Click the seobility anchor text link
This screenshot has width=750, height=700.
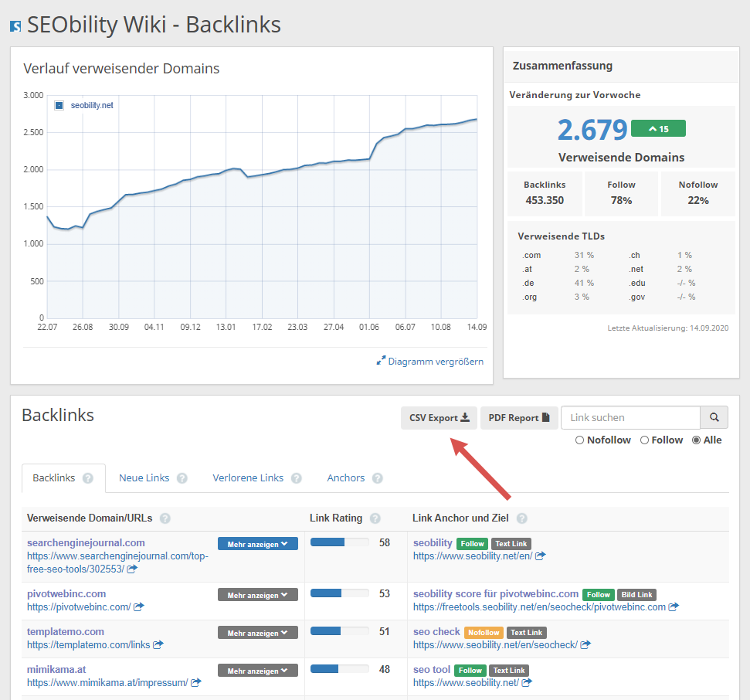coord(433,543)
